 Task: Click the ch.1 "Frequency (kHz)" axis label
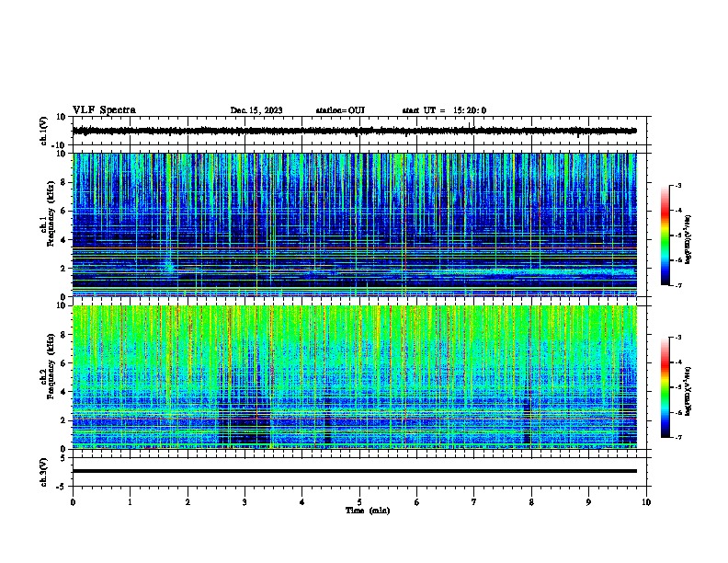51,213
